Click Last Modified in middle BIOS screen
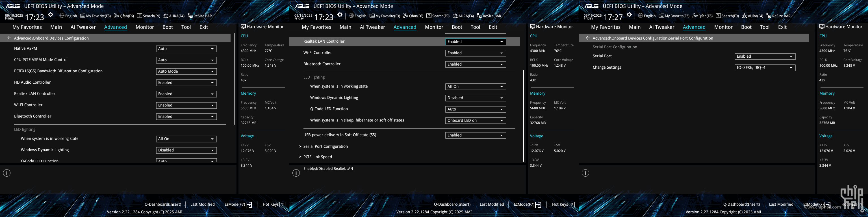The height and width of the screenshot is (217, 868). [x=492, y=205]
